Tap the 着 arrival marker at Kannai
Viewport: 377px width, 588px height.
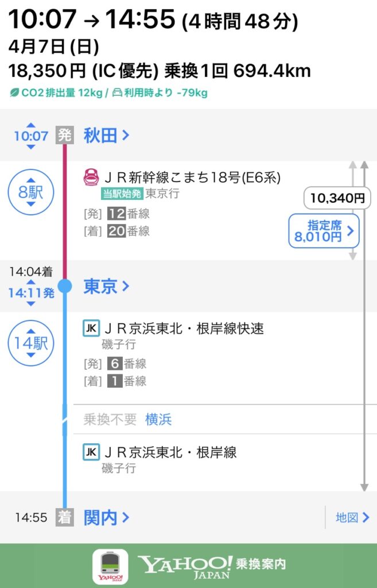[x=64, y=517]
